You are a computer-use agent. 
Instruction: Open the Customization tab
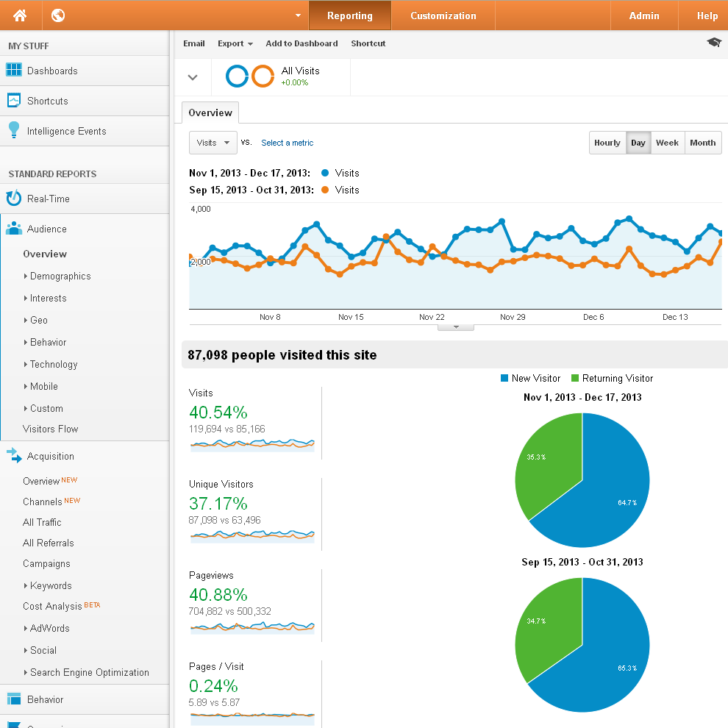click(x=443, y=15)
